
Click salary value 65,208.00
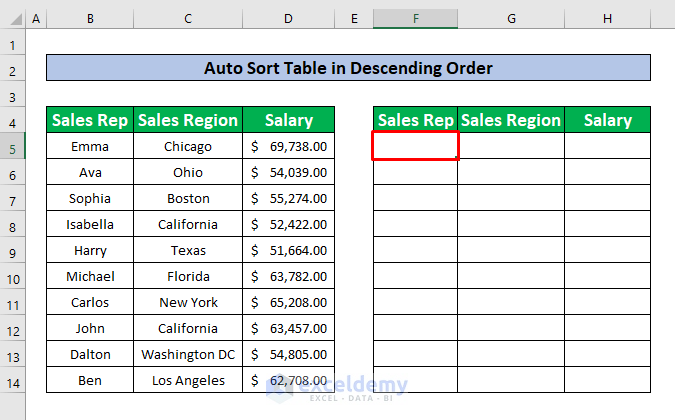(298, 302)
